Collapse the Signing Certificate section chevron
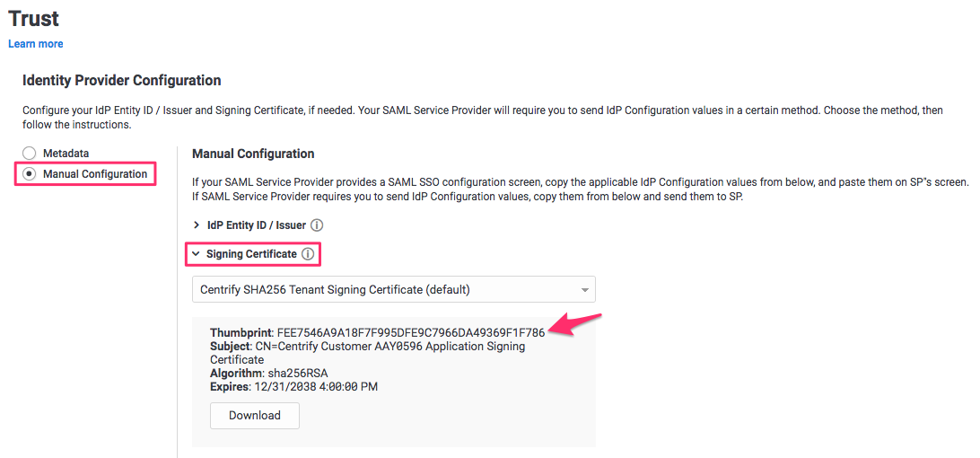The image size is (980, 458). pos(196,254)
